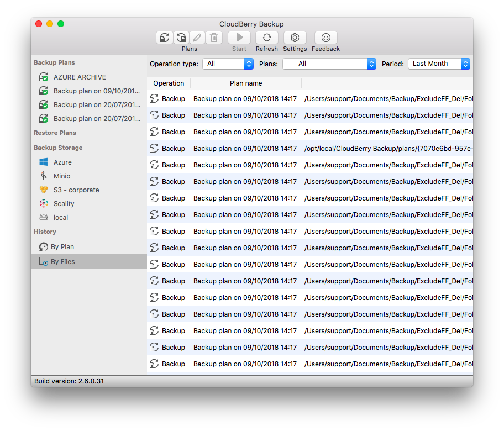Screen dimensions: 504x431
Task: Click the Operation type label
Action: 174,64
